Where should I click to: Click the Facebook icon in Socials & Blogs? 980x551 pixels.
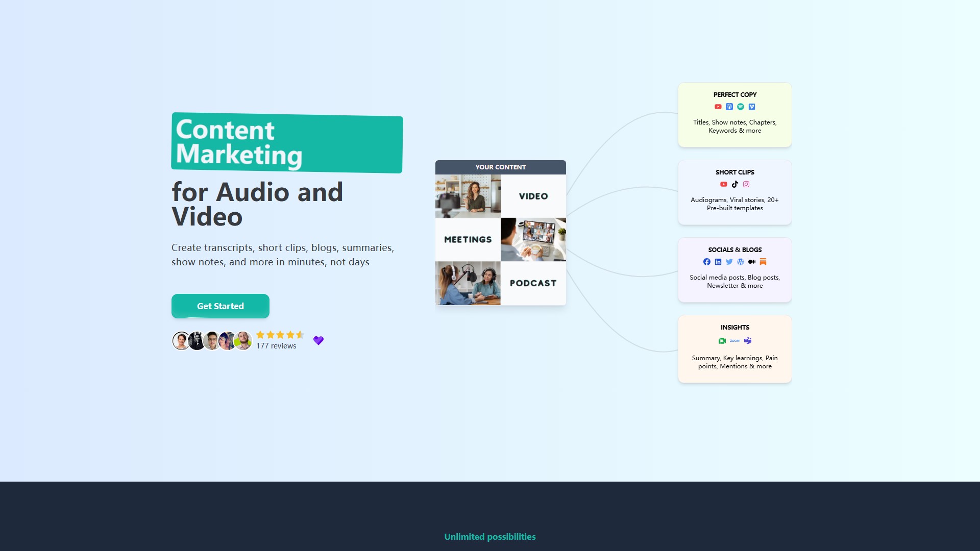coord(707,262)
